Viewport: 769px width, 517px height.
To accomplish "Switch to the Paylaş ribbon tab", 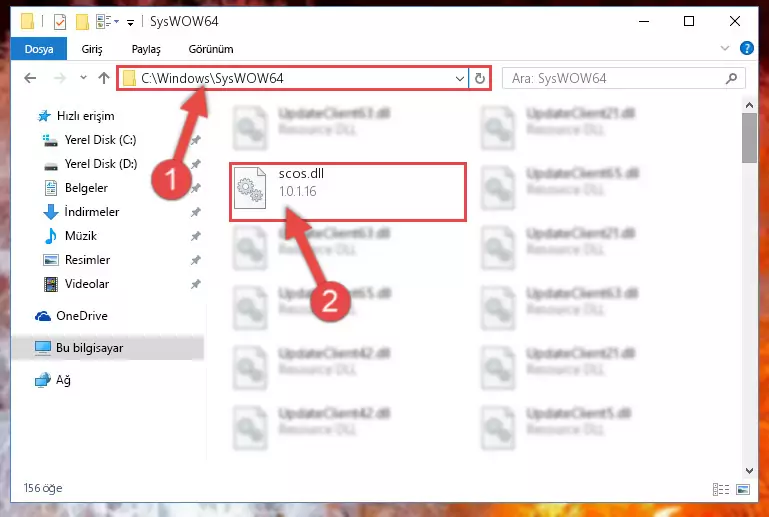I will pyautogui.click(x=146, y=49).
